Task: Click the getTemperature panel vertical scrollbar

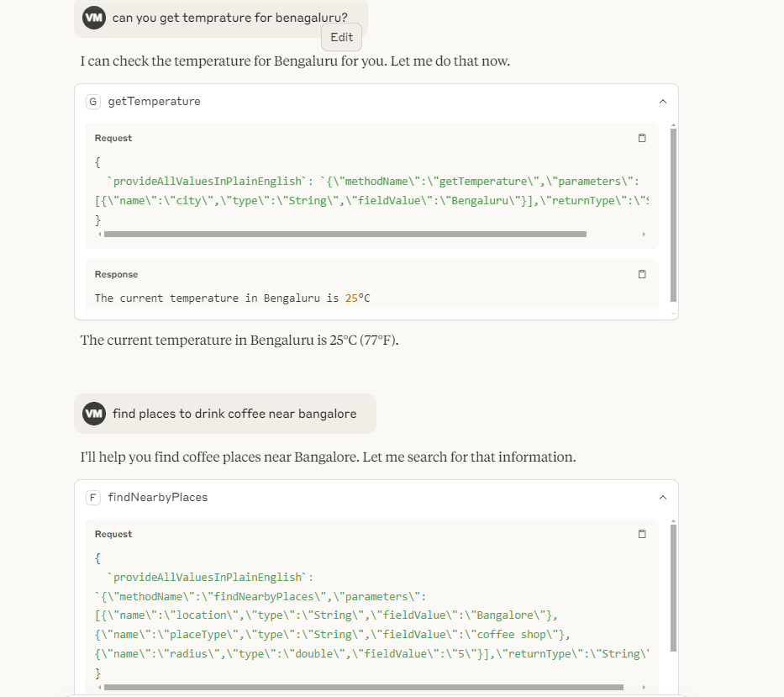Action: point(673,215)
